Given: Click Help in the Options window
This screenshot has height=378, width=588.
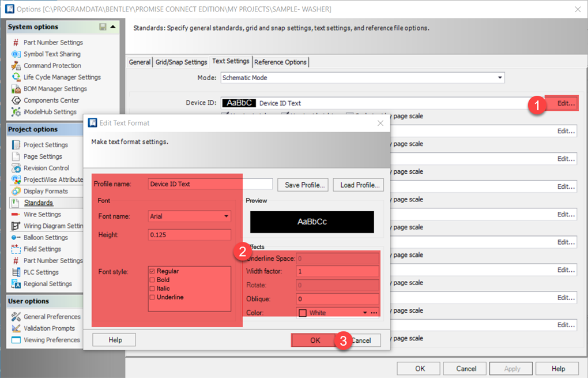Looking at the screenshot, I should coord(557,369).
